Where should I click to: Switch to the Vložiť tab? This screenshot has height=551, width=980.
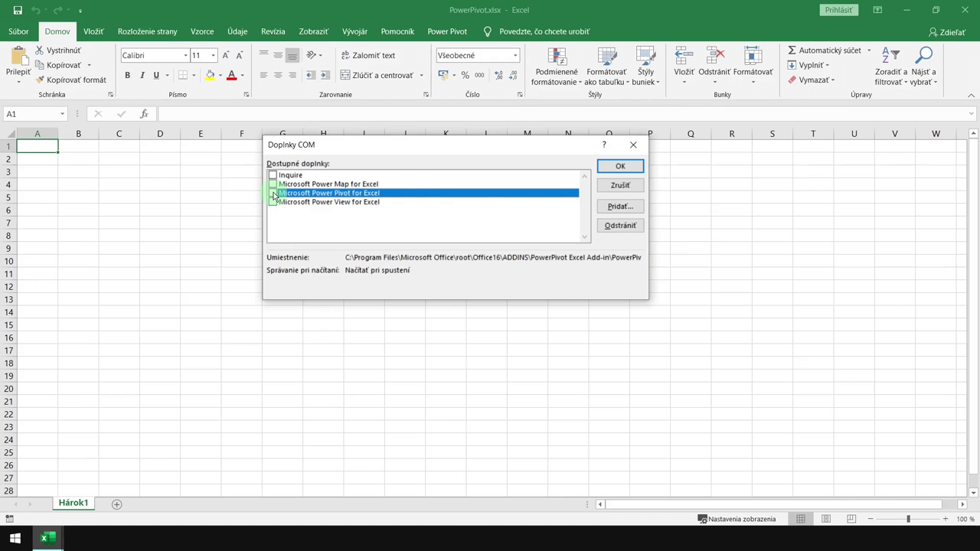[93, 31]
